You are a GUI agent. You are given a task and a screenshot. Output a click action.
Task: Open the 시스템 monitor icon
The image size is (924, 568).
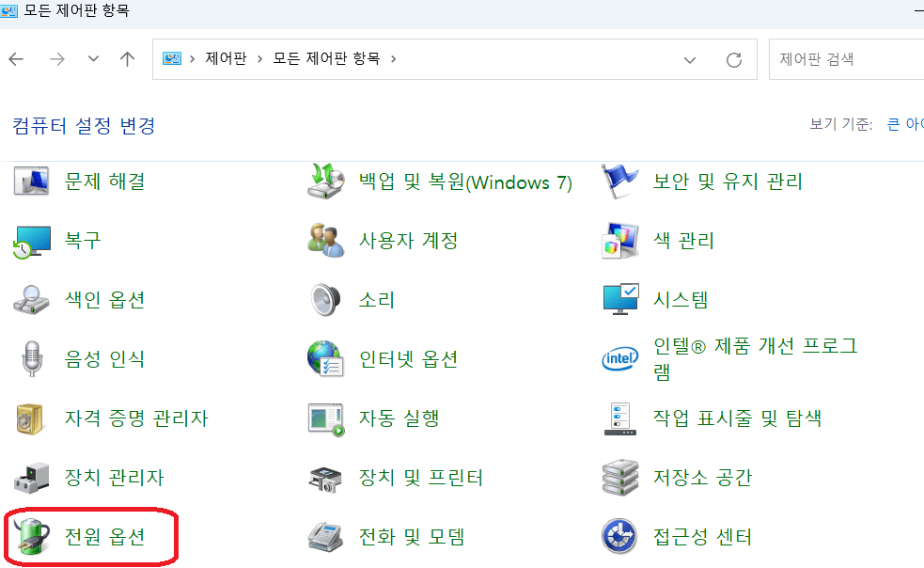point(620,300)
